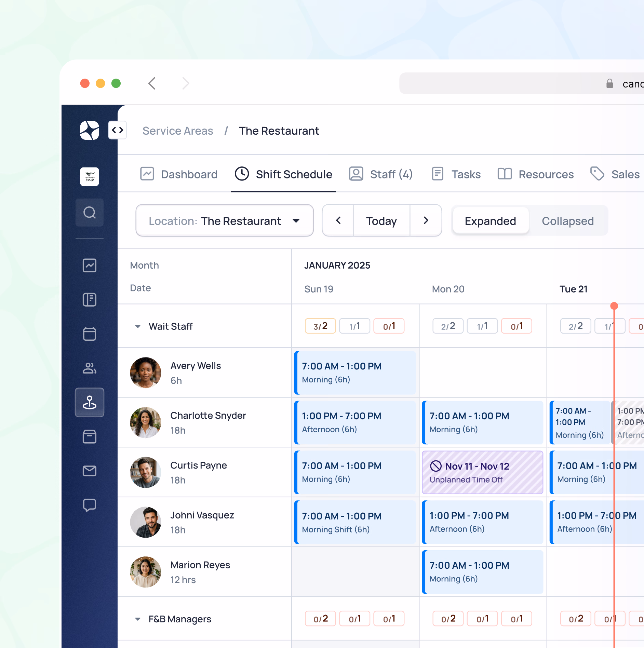Image resolution: width=644 pixels, height=648 pixels.
Task: Collapse the Wait Staff group
Action: (x=137, y=327)
